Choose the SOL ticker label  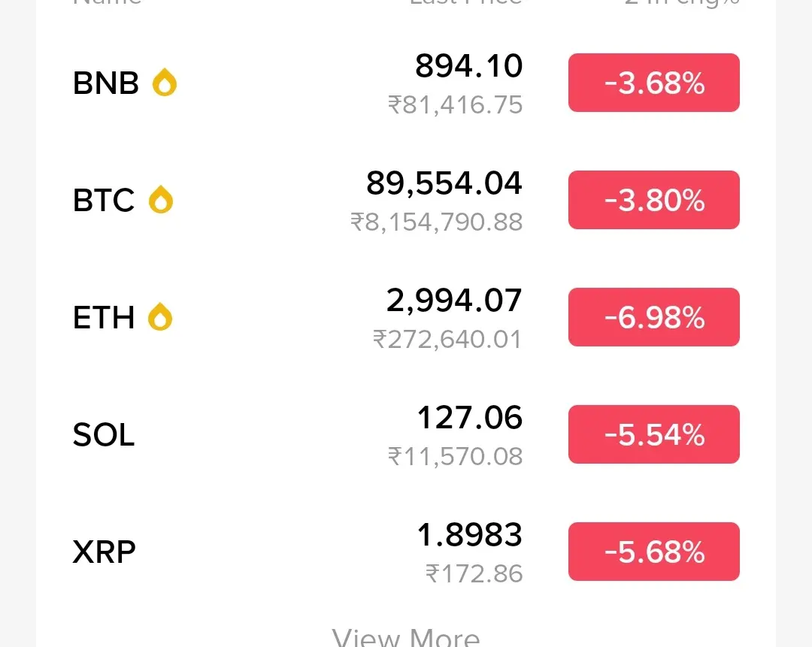tap(104, 434)
